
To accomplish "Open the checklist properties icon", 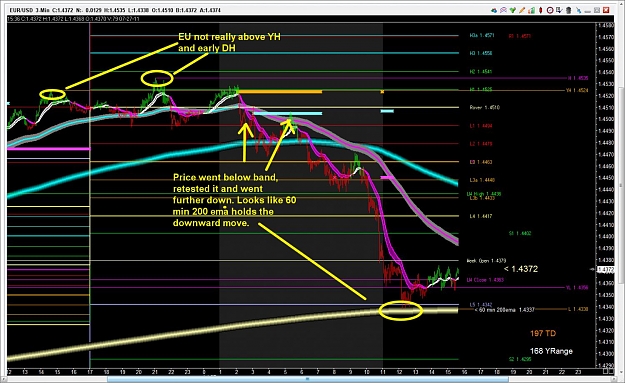I will click(559, 10).
